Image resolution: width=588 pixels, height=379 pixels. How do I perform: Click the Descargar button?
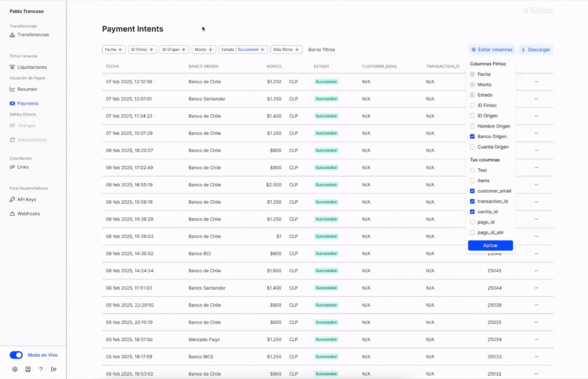click(536, 50)
